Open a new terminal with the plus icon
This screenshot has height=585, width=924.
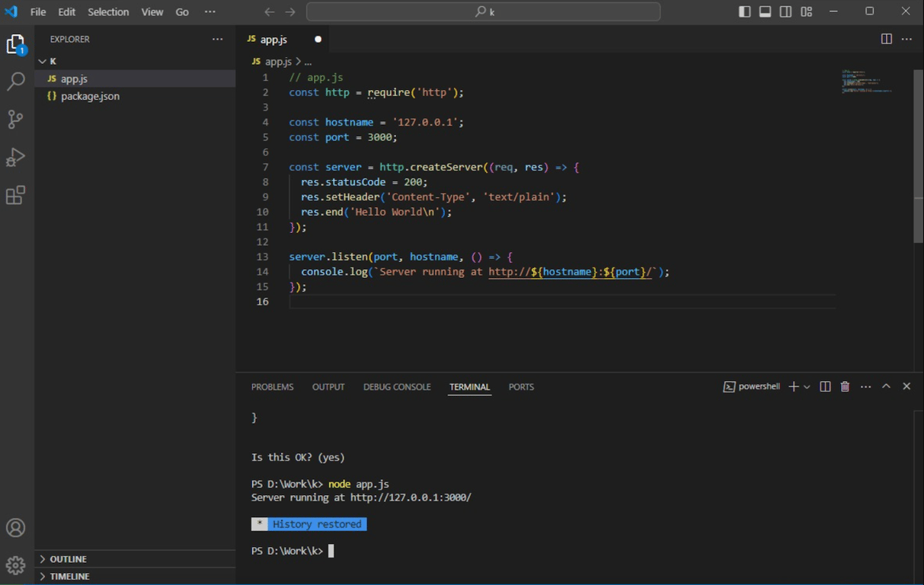pyautogui.click(x=793, y=386)
